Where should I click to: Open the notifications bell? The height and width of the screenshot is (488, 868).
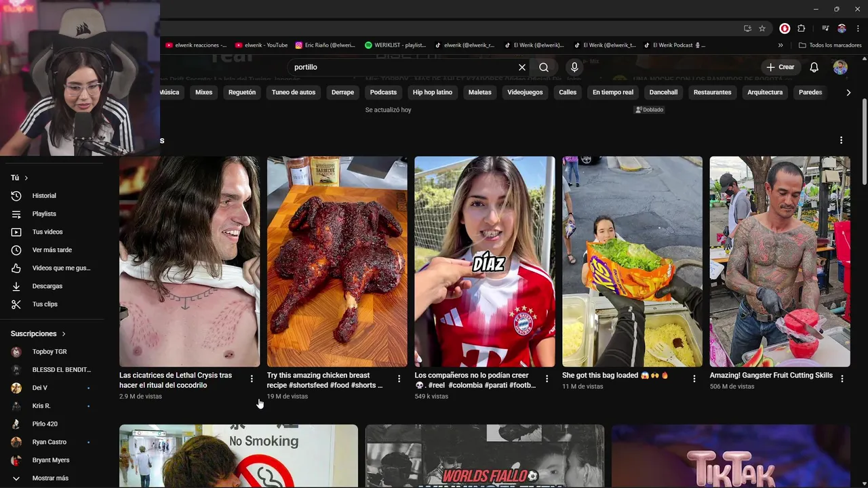tap(814, 67)
